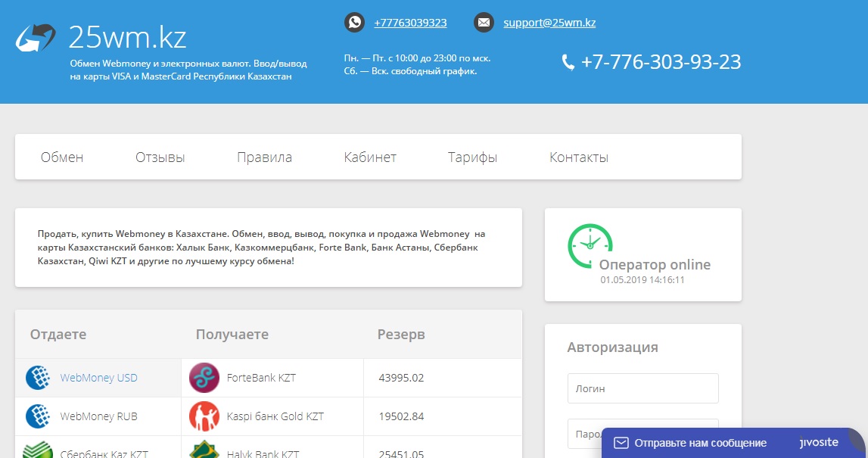Click the Отдаете column header

coord(58,335)
